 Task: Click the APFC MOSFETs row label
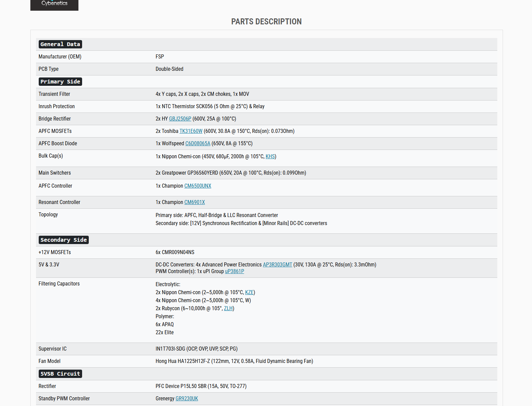[55, 131]
